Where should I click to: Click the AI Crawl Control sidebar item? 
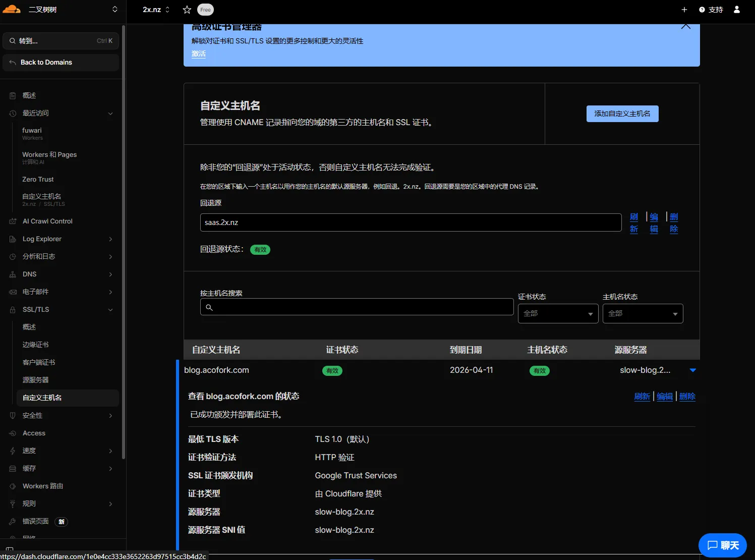pyautogui.click(x=47, y=221)
